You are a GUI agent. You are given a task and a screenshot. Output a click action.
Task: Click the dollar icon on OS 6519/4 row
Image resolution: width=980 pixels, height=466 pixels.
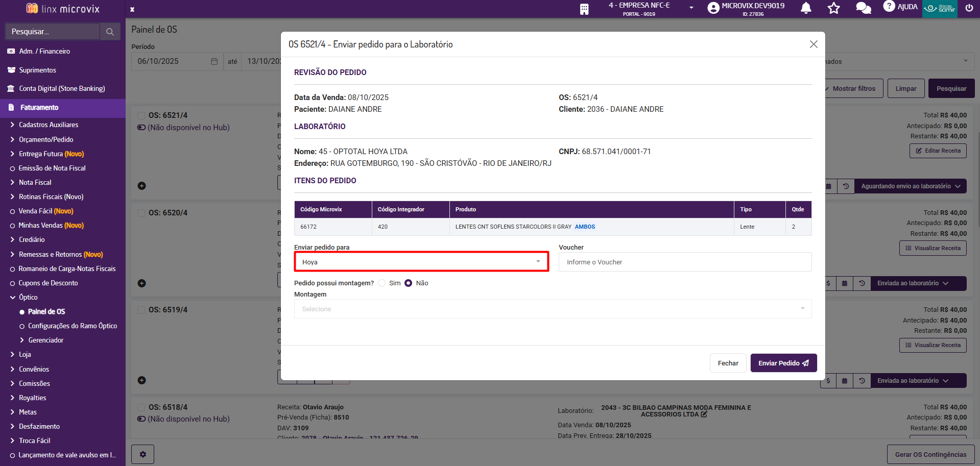pyautogui.click(x=828, y=381)
